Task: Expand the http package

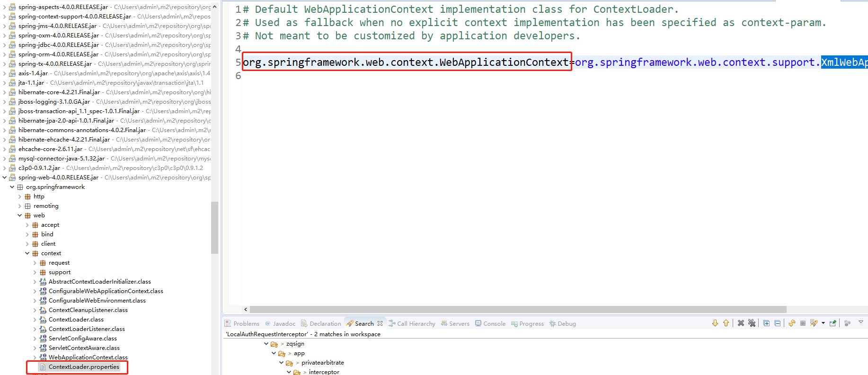Action: click(20, 196)
